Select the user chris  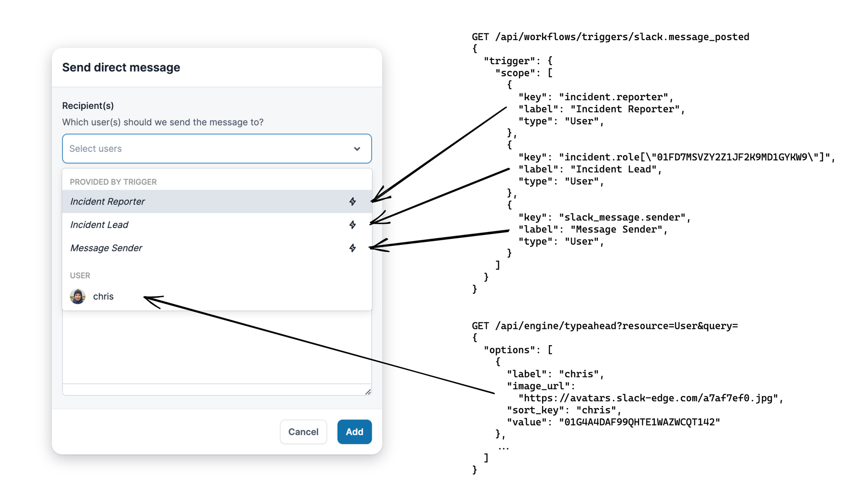(x=103, y=297)
